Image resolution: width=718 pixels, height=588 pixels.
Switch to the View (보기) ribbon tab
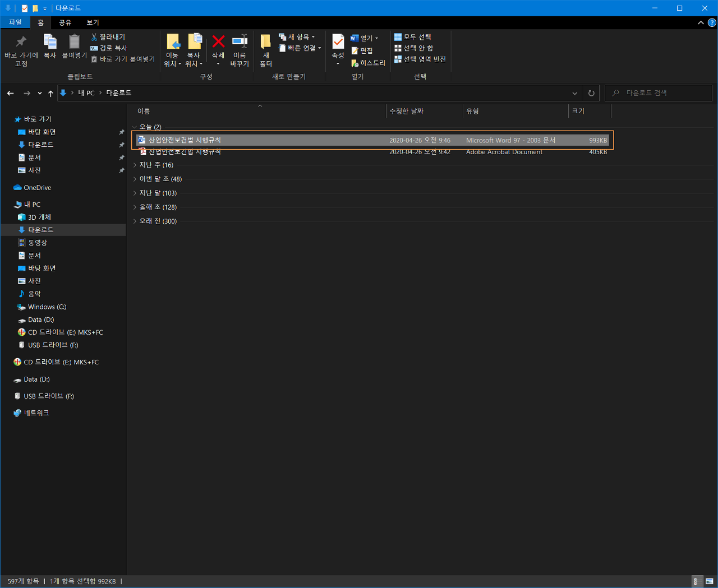(93, 22)
